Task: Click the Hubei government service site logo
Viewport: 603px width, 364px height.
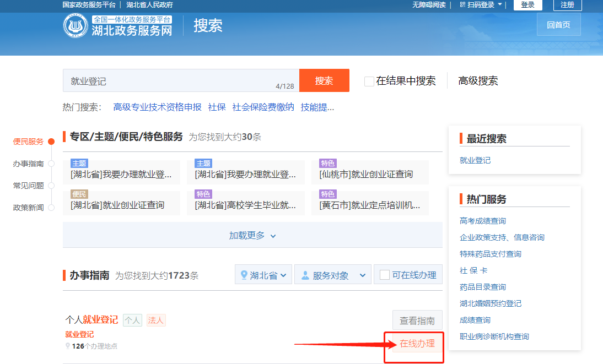Action: pos(76,26)
